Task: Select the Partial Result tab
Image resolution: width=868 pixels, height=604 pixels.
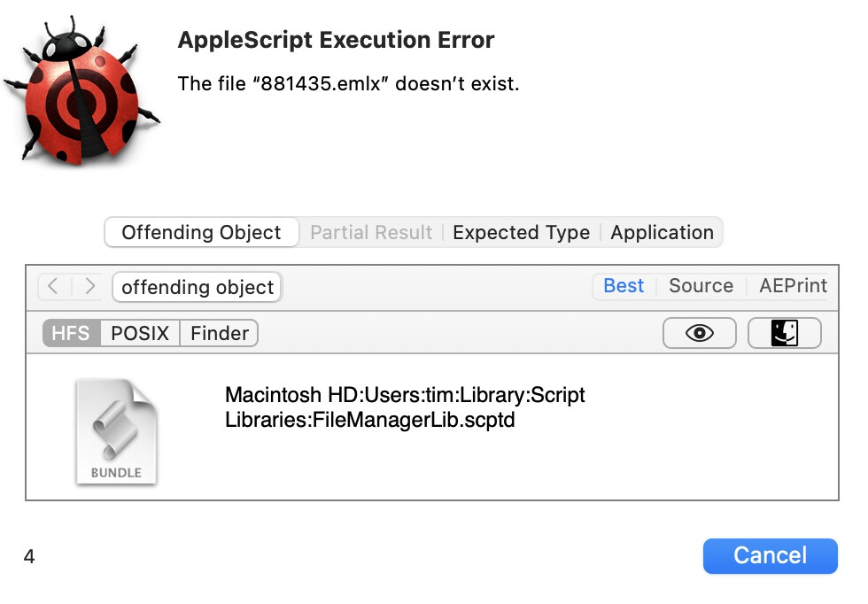Action: coord(371,232)
